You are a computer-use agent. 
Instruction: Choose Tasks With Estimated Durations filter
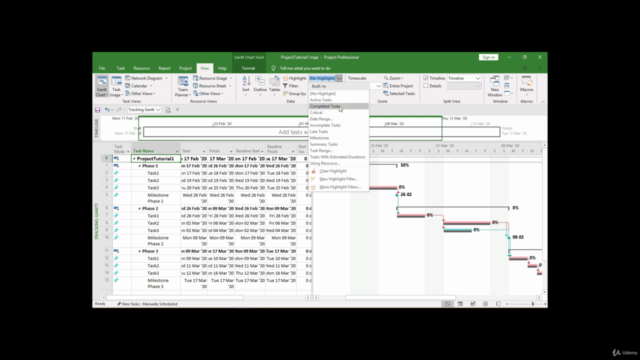click(338, 157)
